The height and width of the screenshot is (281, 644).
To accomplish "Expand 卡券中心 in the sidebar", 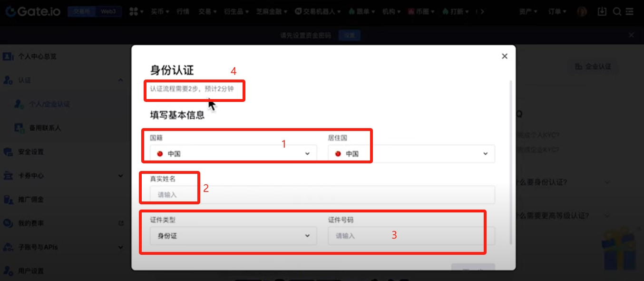I will 63,176.
